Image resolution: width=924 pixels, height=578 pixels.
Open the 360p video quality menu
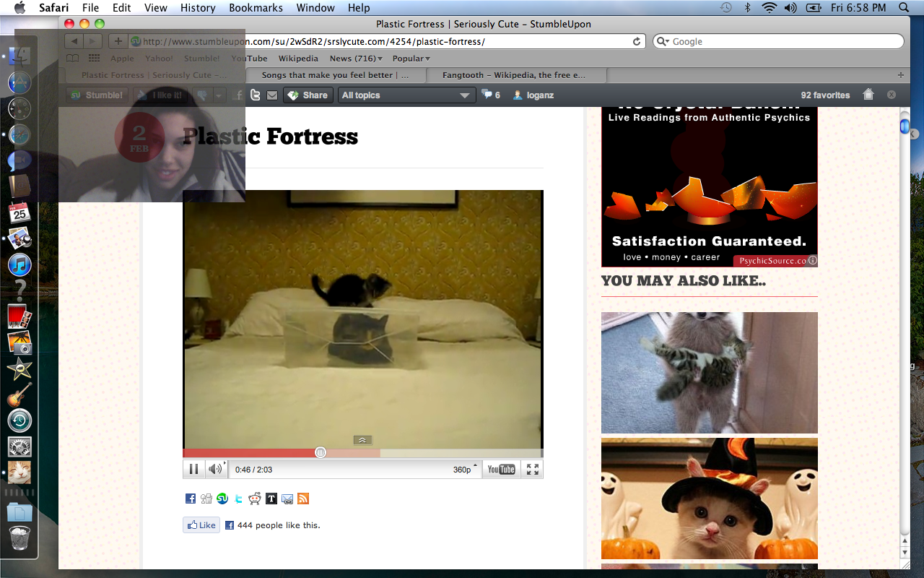[464, 470]
